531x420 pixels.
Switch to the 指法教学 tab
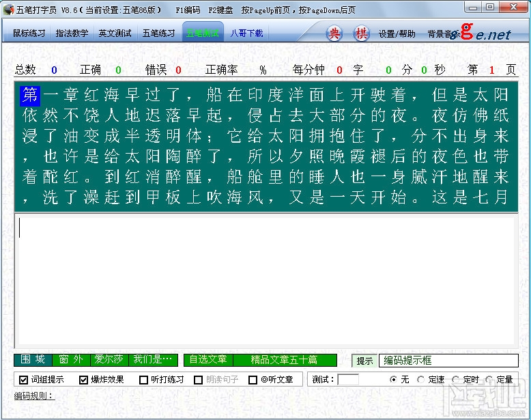tap(72, 33)
